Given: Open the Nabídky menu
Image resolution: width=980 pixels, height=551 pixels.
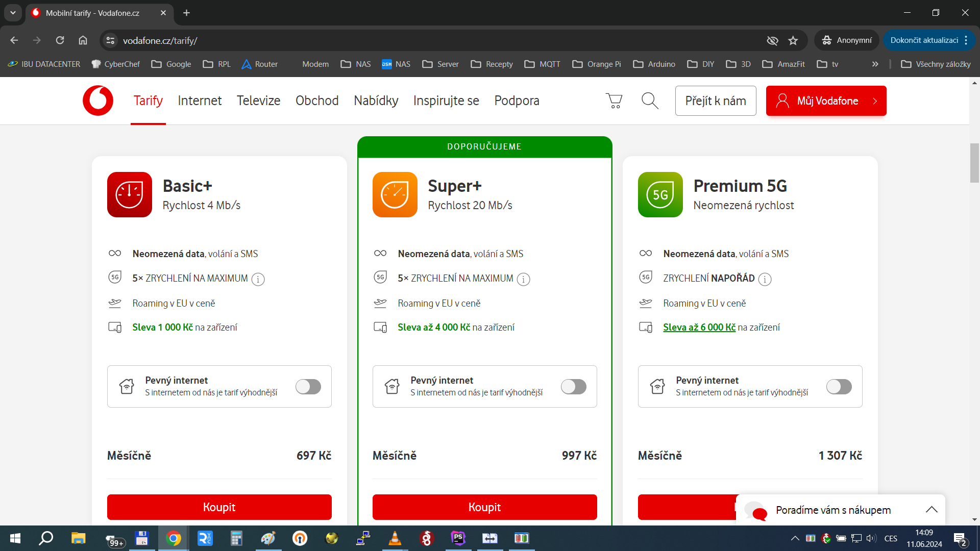Looking at the screenshot, I should point(376,101).
